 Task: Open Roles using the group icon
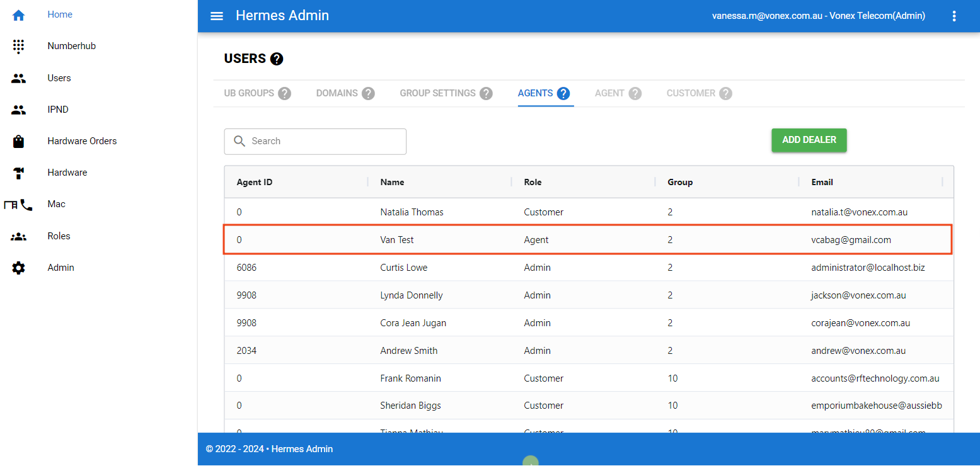[x=19, y=237]
